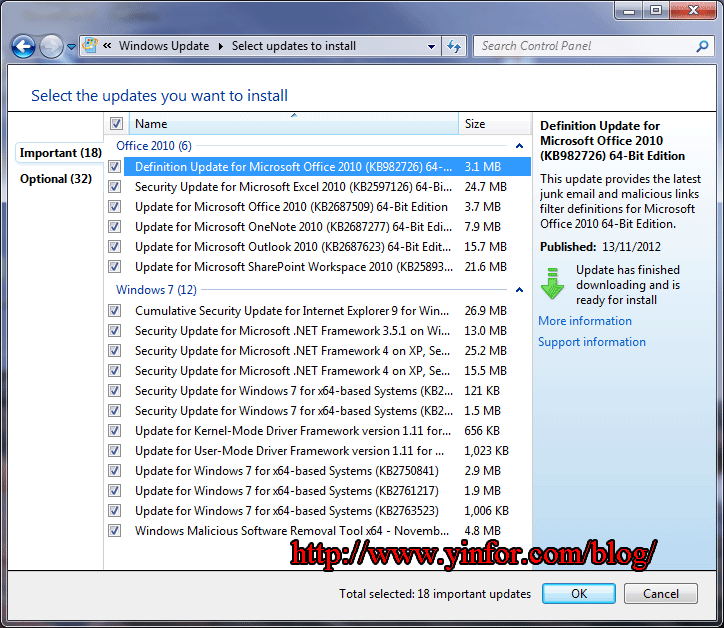Select Update for Windows 7 KB2750841 row
This screenshot has height=628, width=724.
pyautogui.click(x=327, y=471)
